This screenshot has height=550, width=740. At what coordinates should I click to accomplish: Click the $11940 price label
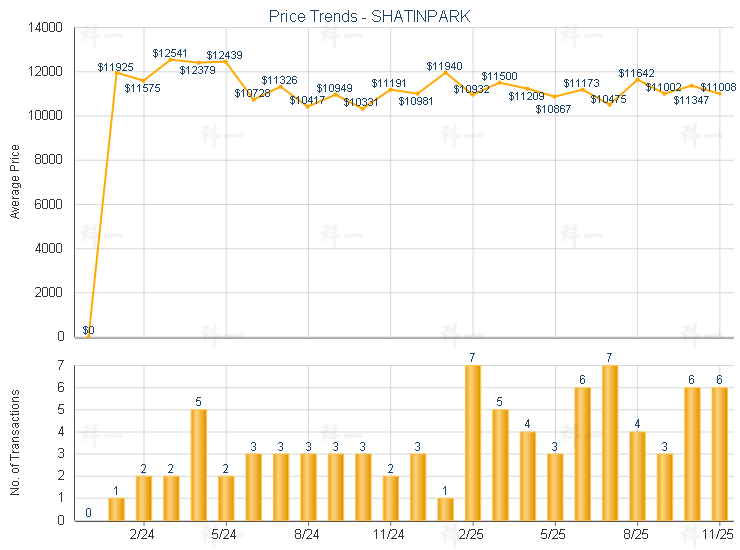[445, 66]
